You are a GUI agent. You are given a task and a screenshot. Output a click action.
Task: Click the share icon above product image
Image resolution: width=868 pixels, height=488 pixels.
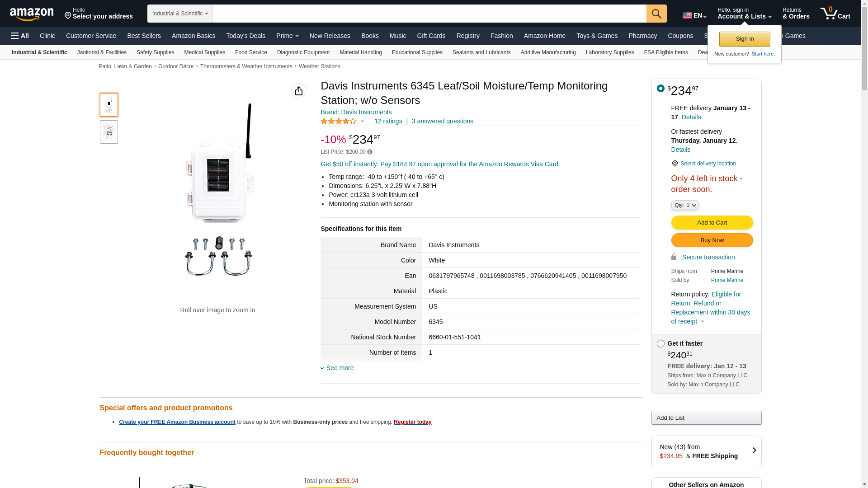coord(299,91)
